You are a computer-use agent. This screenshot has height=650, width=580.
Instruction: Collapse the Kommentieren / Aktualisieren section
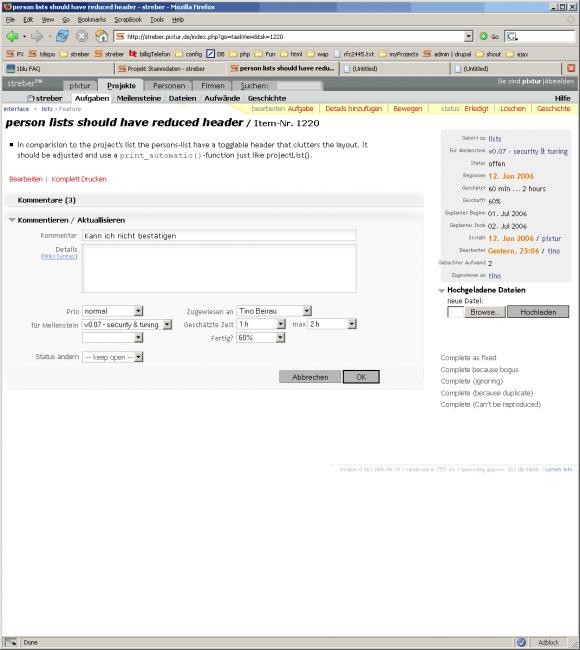pos(12,220)
